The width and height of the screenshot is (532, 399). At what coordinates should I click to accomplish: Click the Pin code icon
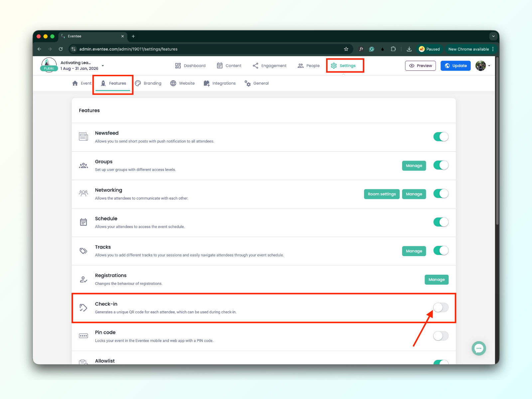(x=83, y=336)
